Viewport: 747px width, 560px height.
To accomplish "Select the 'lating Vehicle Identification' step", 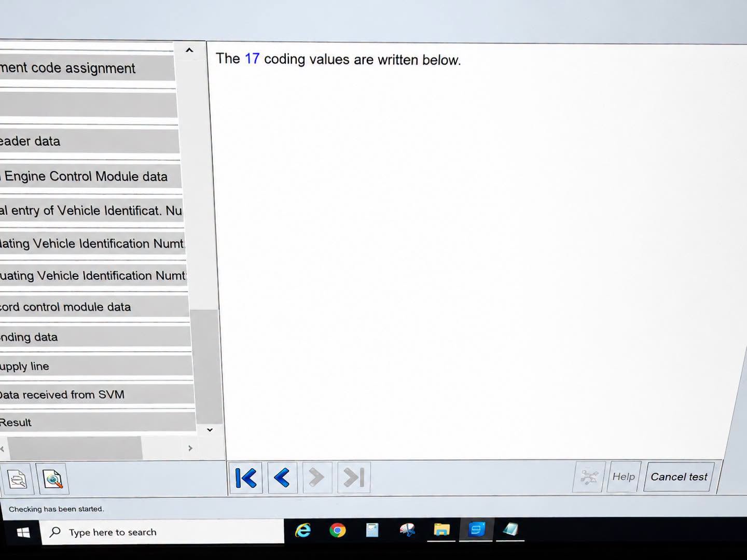I will pos(92,243).
